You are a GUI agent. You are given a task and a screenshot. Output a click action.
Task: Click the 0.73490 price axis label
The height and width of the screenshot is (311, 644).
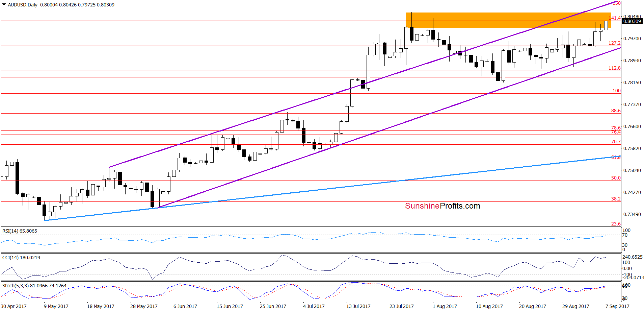[632, 214]
